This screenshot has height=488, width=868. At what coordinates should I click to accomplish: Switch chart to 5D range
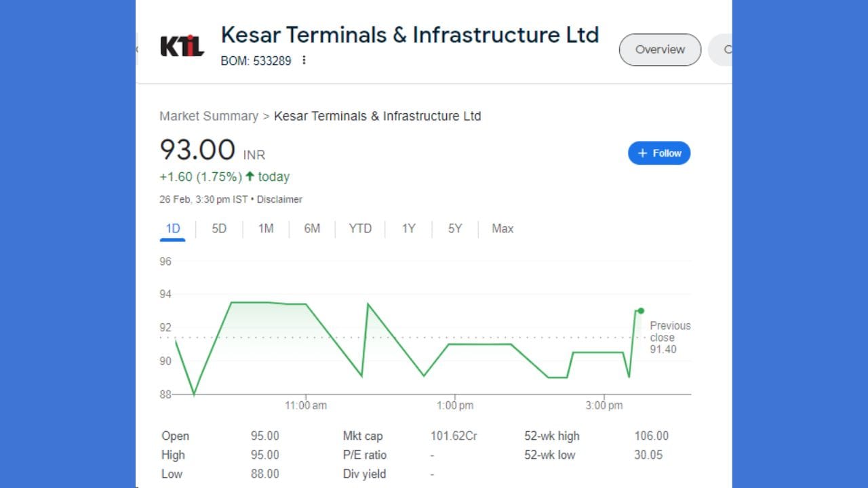click(x=219, y=228)
